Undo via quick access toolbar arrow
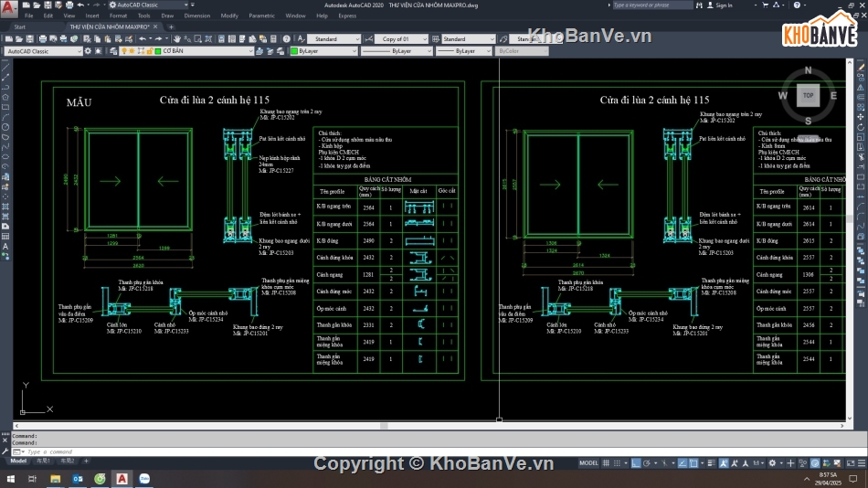 point(80,5)
